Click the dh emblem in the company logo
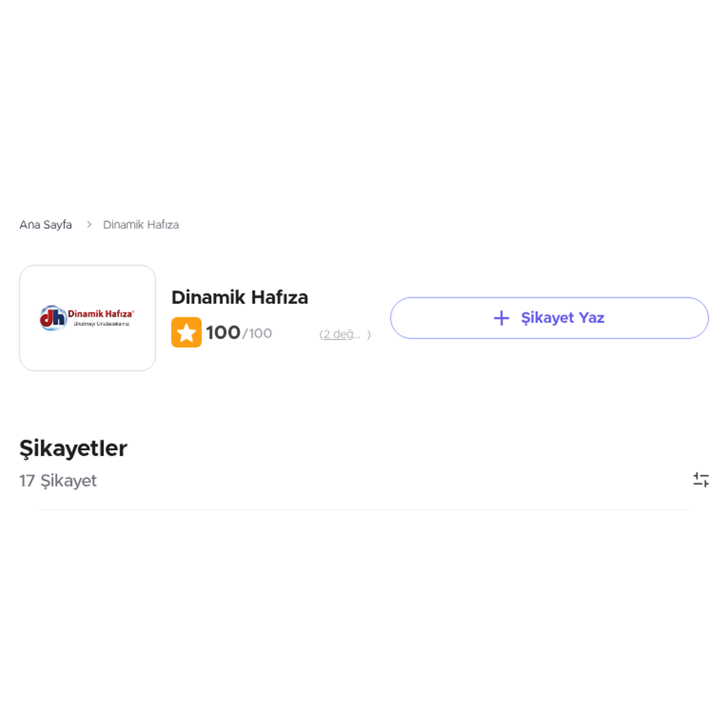Image resolution: width=728 pixels, height=728 pixels. pos(53,318)
